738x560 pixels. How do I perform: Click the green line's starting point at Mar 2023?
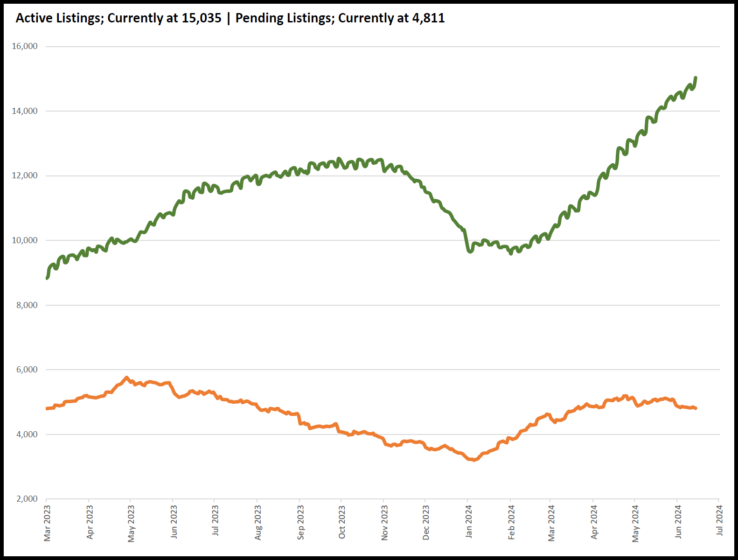[47, 278]
